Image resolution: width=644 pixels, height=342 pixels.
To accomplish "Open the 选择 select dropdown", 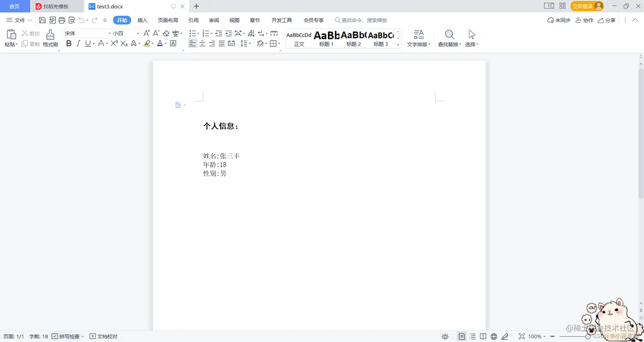I will pos(471,44).
